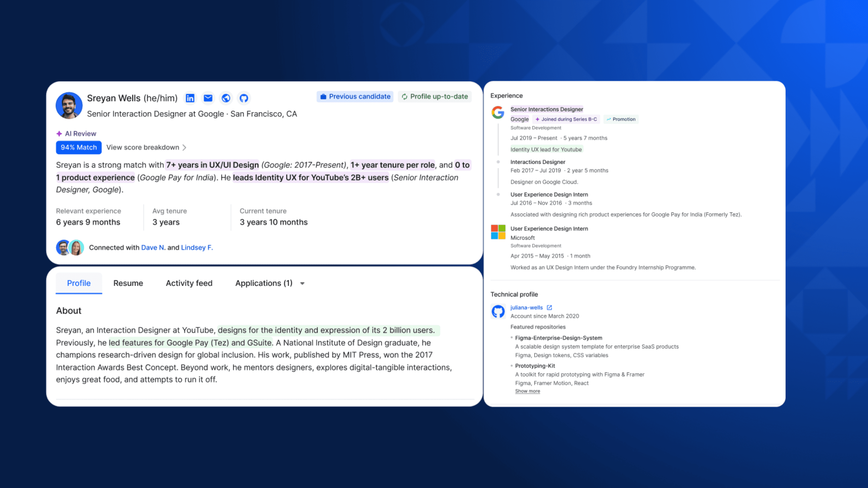This screenshot has height=488, width=868.
Task: Click the Previous candidate tag
Action: pyautogui.click(x=355, y=97)
